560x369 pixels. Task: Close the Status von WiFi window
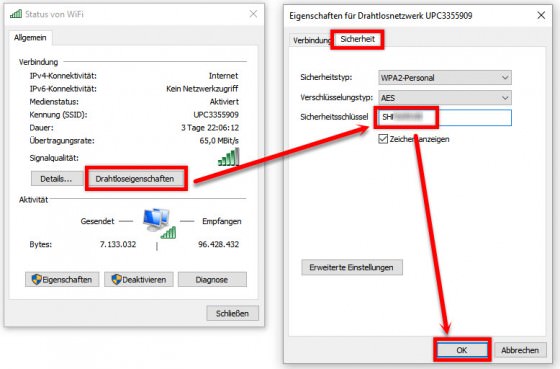click(253, 14)
